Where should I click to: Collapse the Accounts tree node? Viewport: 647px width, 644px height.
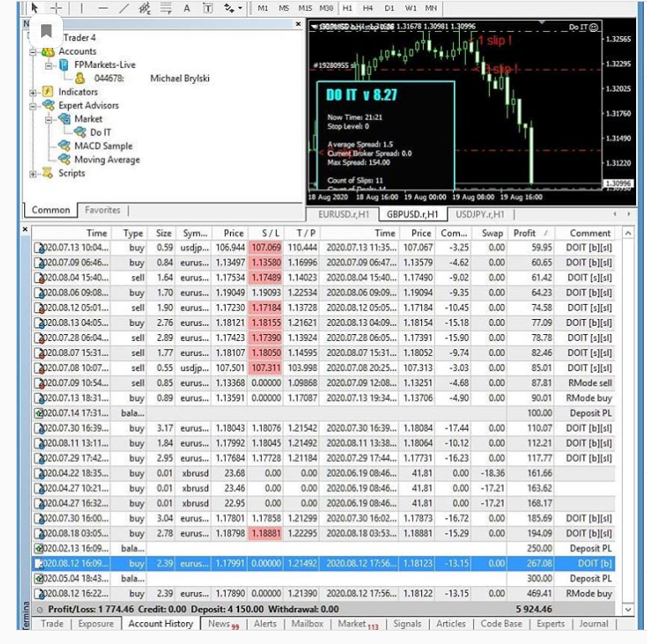(33, 52)
